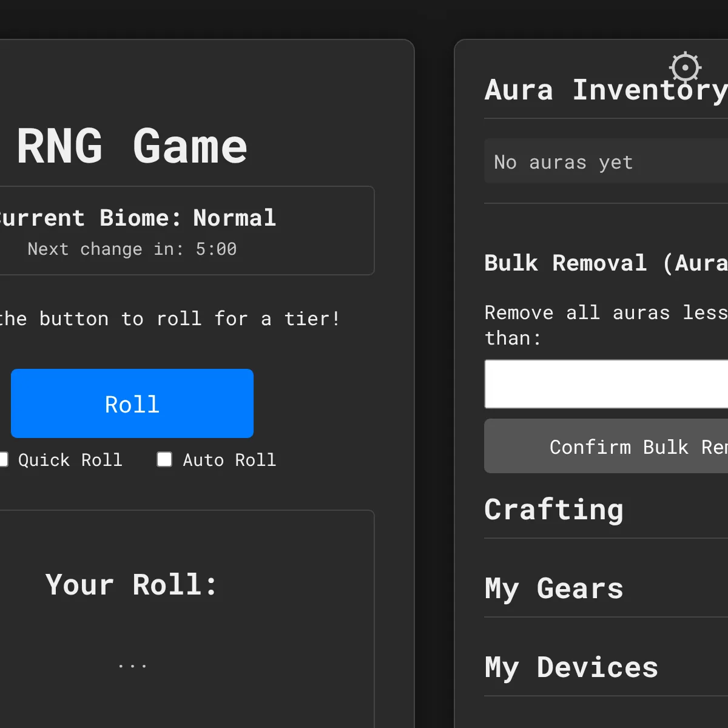Expand the My Gears section
The image size is (728, 728).
click(554, 588)
